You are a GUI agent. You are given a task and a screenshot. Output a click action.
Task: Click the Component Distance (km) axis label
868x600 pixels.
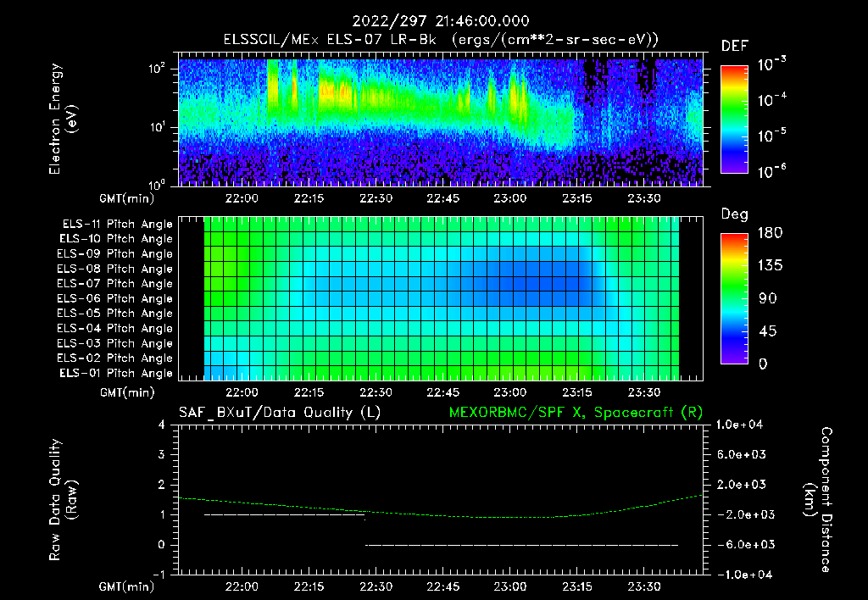coord(818,500)
